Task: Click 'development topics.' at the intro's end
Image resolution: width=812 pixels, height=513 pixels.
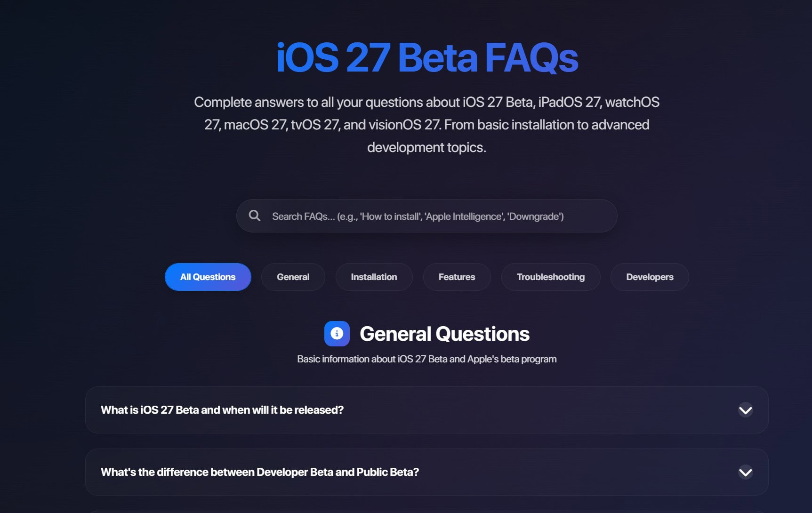Action: [x=426, y=147]
